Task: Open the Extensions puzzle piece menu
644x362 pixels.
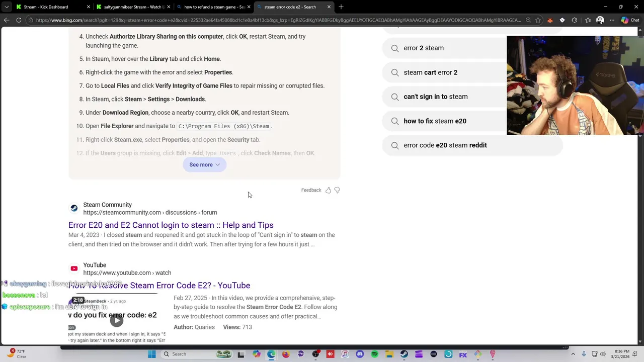Action: click(574, 20)
